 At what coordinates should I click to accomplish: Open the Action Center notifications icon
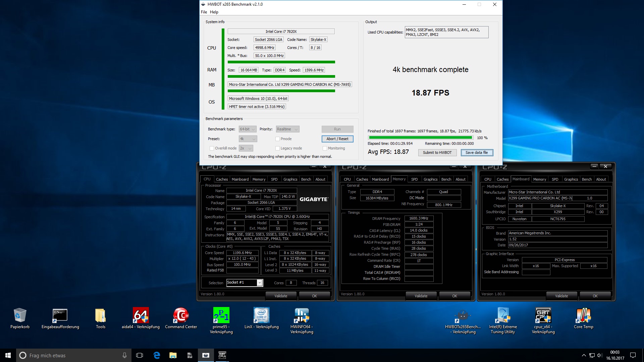pos(633,355)
